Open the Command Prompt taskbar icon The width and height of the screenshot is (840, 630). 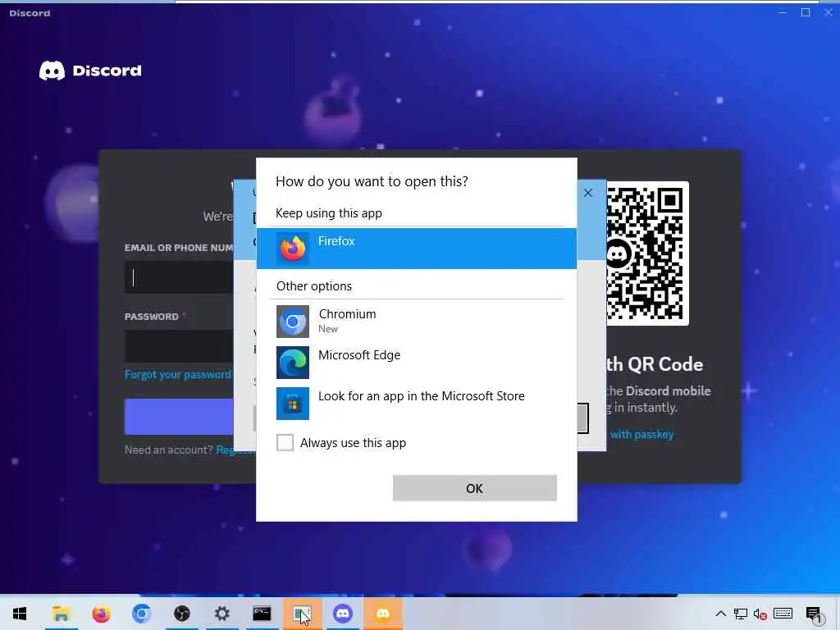(262, 614)
